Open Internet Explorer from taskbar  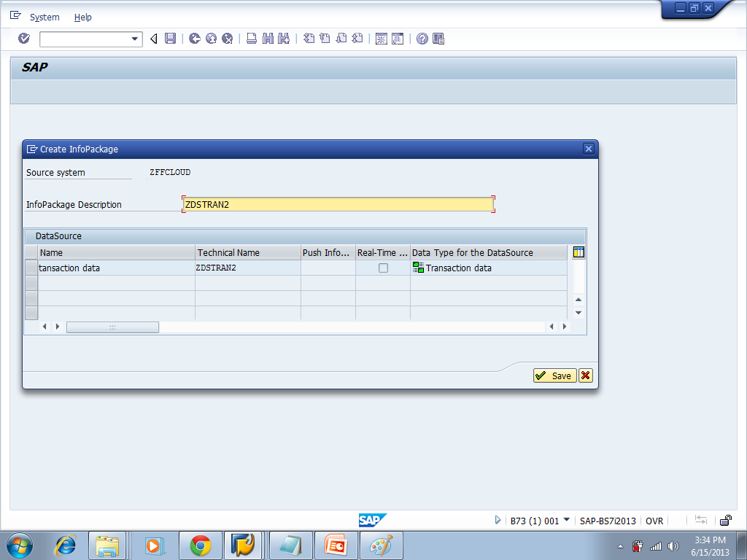[x=65, y=545]
